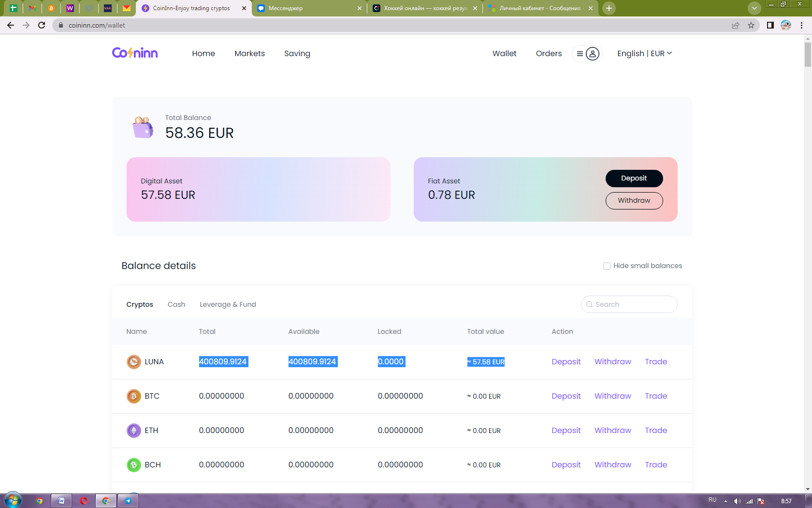Deposit BCH from its row
This screenshot has width=812, height=508.
(x=566, y=465)
